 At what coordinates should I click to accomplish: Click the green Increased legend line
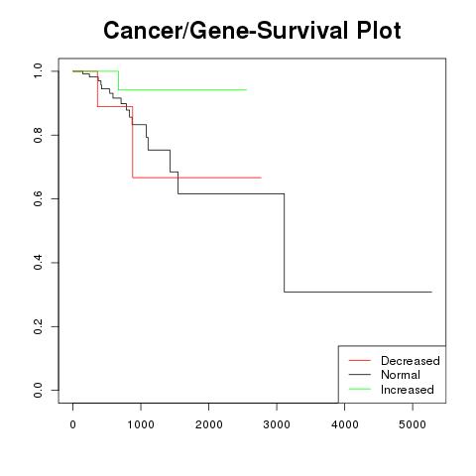click(x=360, y=389)
